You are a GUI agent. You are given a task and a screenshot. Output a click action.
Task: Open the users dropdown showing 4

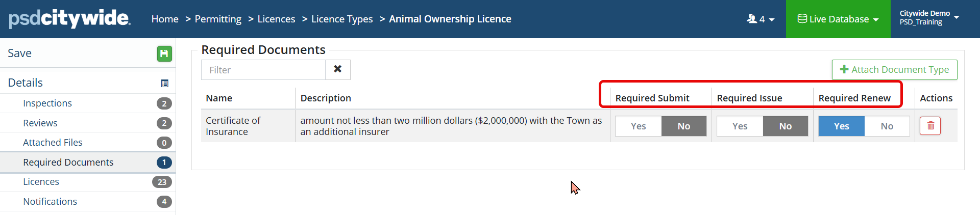761,19
